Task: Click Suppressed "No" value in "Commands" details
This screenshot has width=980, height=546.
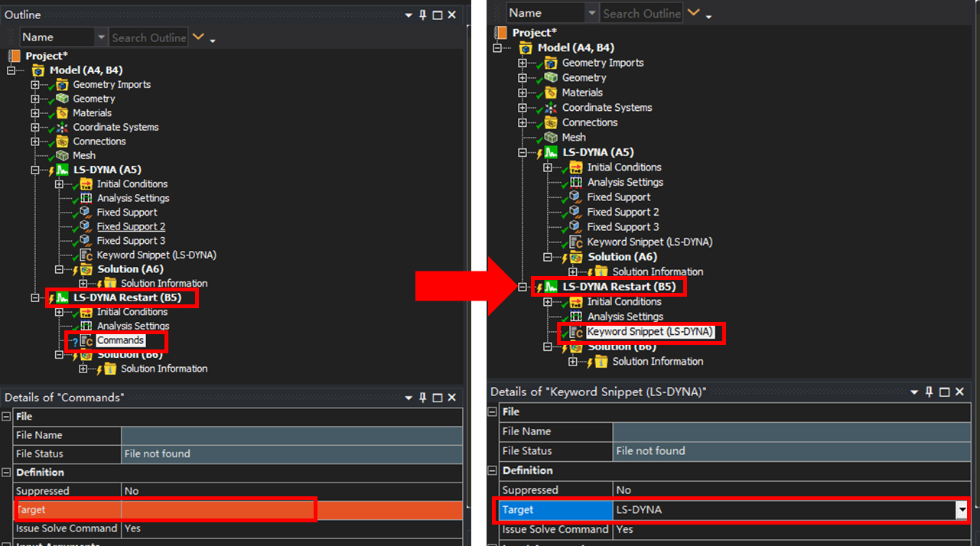Action: pos(292,491)
